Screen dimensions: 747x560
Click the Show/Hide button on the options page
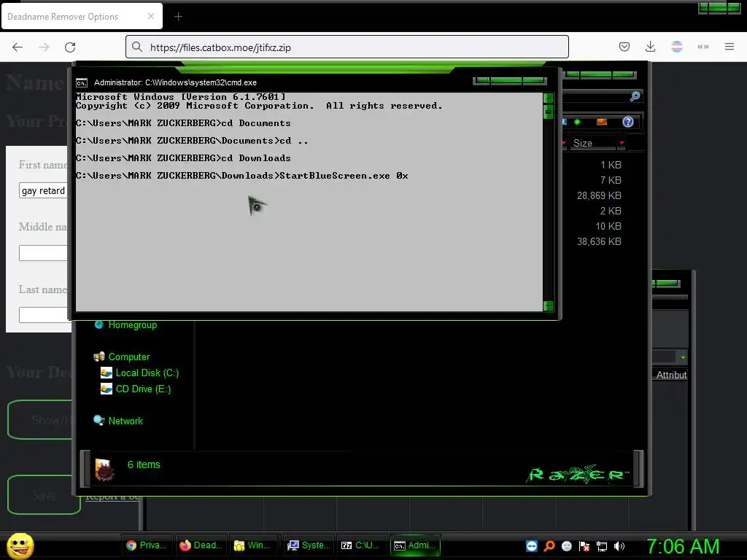[40, 419]
